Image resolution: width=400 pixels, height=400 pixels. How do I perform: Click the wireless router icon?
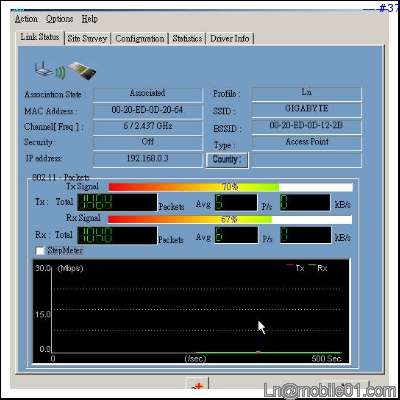(43, 70)
